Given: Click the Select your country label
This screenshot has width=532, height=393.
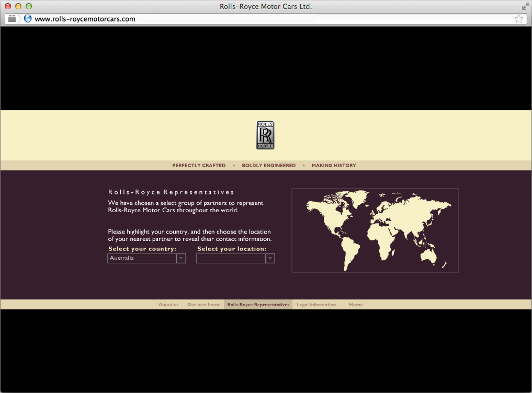Looking at the screenshot, I should tap(142, 249).
